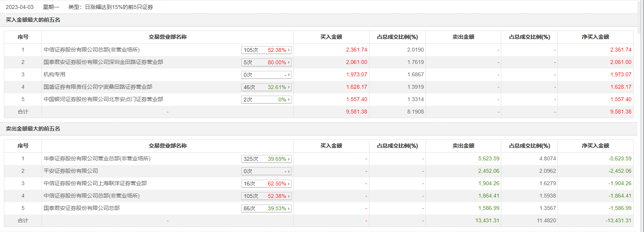Viewport: 644px width, 232px height.
Task: Click the 买入金额 column header in the buy table
Action: (331, 37)
